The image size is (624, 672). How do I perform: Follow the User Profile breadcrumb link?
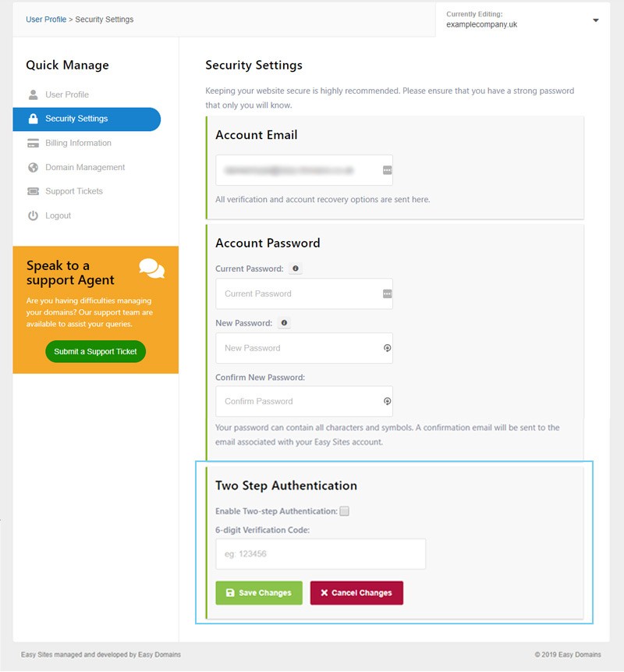[x=46, y=20]
